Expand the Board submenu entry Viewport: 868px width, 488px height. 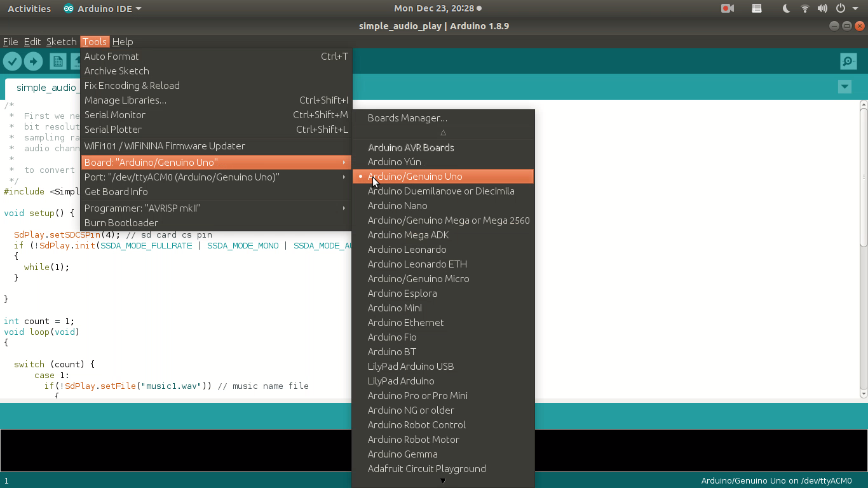[216, 163]
